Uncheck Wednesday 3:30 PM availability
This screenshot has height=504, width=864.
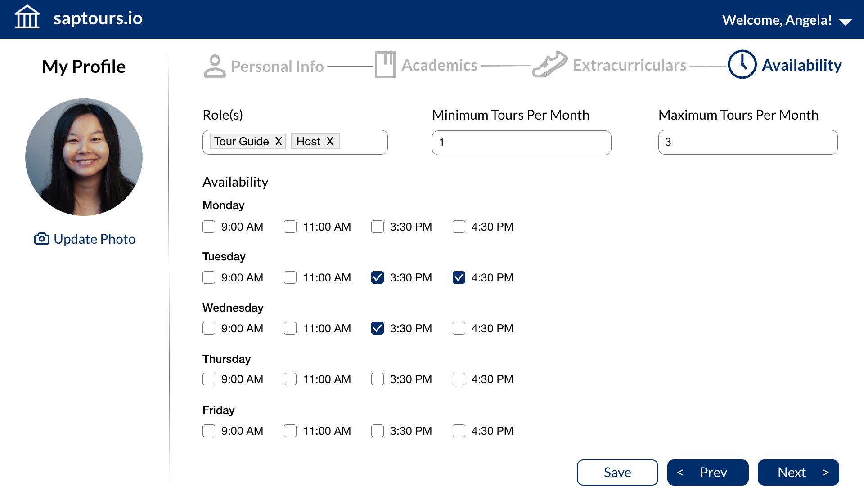pos(378,328)
